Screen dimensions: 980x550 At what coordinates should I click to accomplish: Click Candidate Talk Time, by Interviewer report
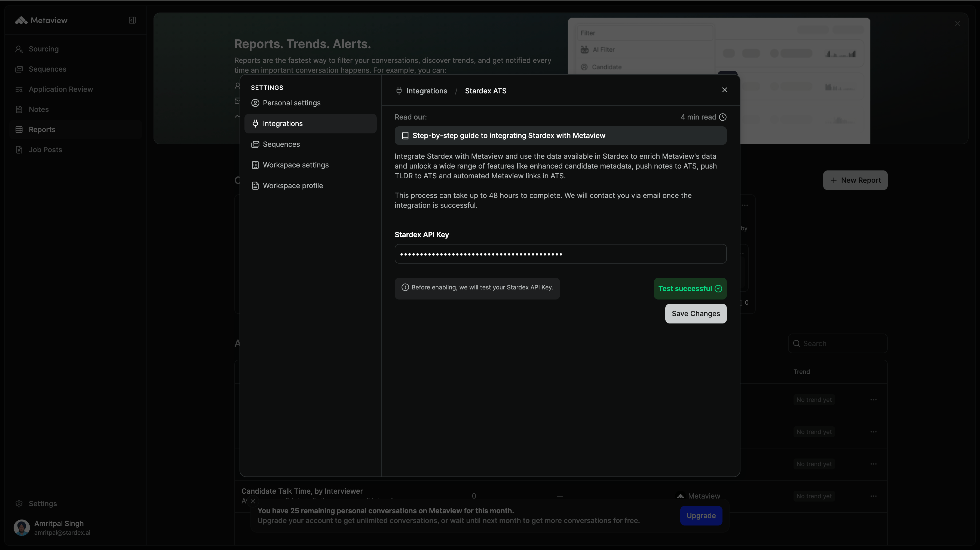pyautogui.click(x=302, y=491)
